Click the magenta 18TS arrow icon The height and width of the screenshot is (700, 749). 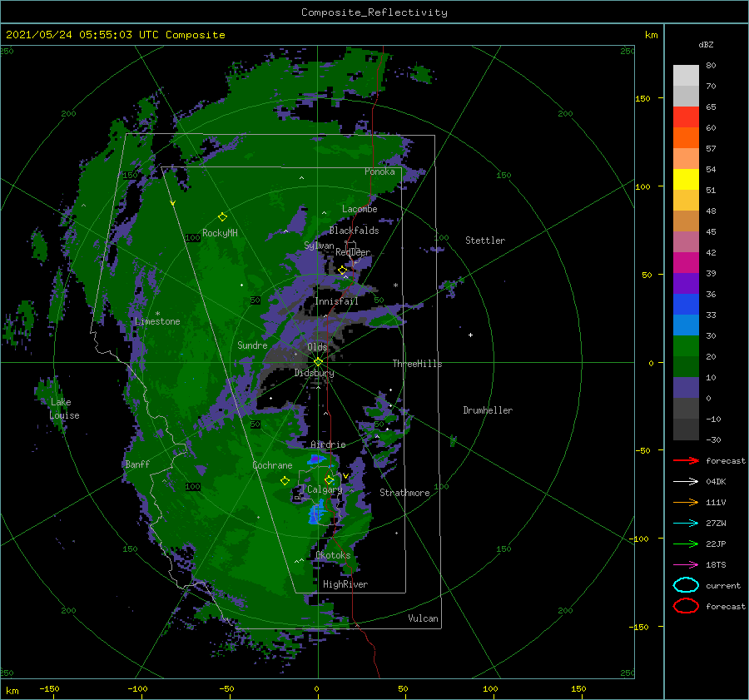coord(686,565)
